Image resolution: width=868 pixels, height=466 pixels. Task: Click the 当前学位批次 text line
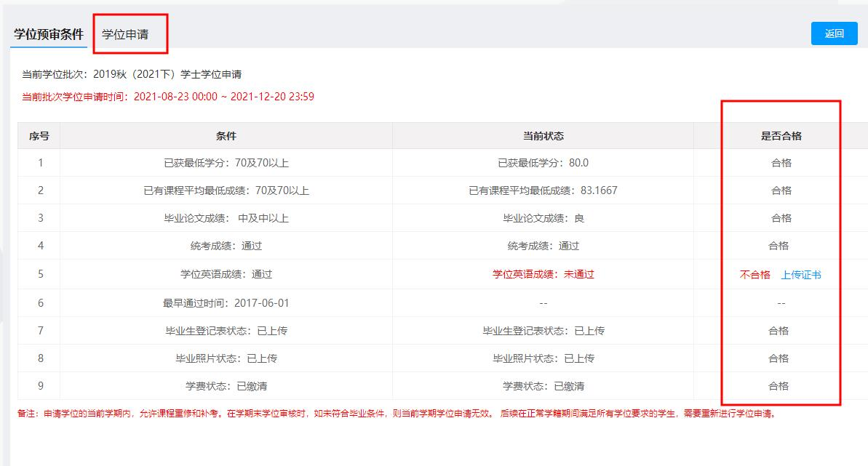click(132, 74)
